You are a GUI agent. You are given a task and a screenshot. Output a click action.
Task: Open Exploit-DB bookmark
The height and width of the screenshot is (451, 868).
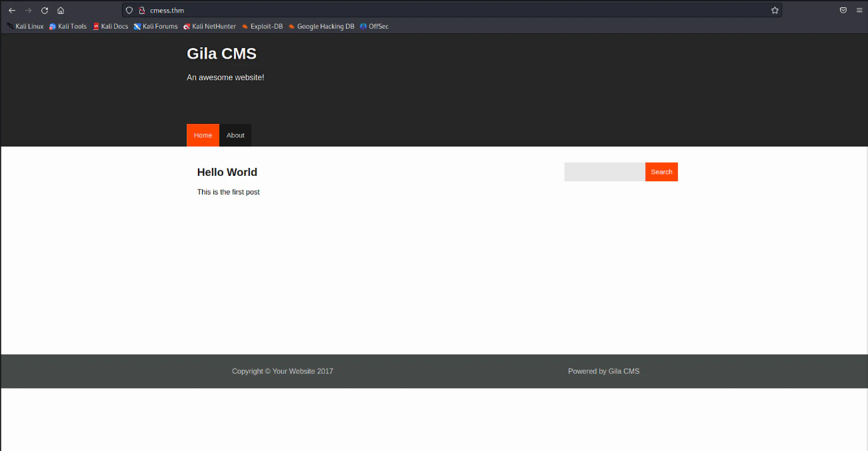263,27
